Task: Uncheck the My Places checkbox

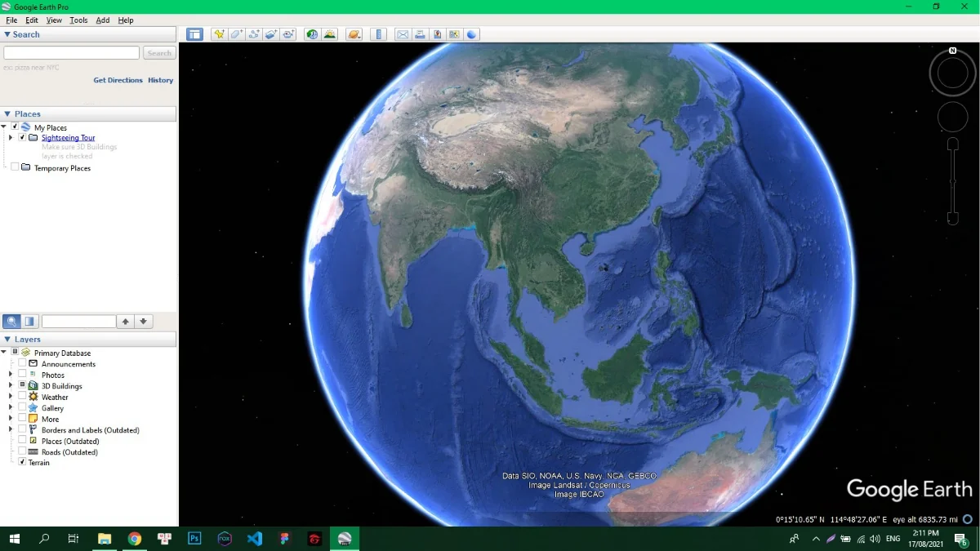Action: point(15,127)
